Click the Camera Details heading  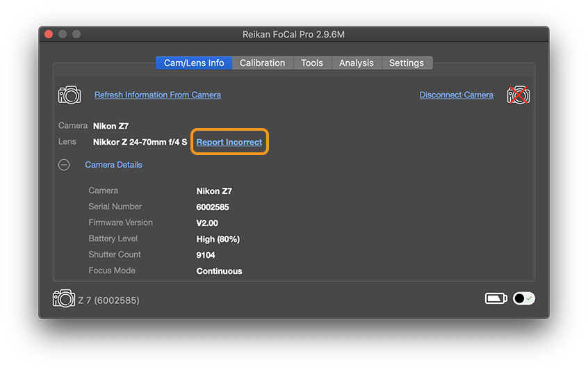(113, 165)
